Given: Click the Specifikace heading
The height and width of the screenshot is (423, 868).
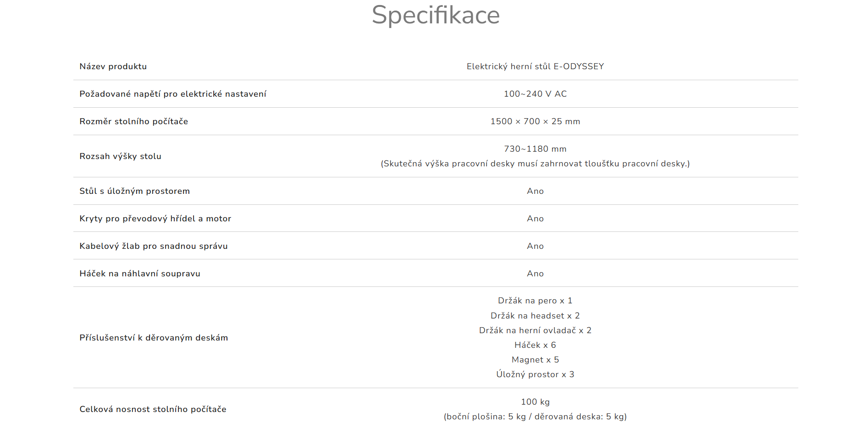Looking at the screenshot, I should click(x=436, y=15).
